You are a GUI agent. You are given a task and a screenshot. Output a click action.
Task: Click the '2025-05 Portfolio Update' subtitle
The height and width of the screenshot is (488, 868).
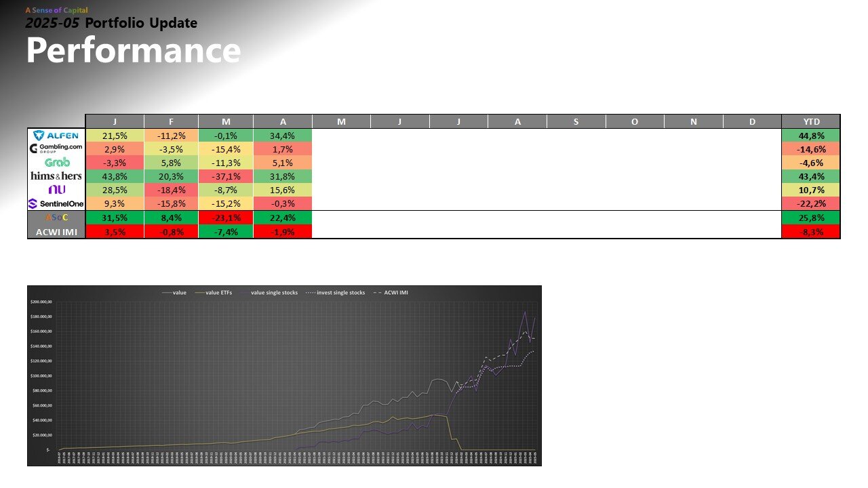pos(111,24)
